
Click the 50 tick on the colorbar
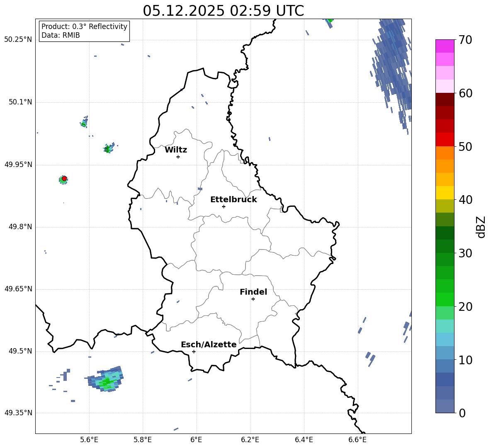[465, 147]
